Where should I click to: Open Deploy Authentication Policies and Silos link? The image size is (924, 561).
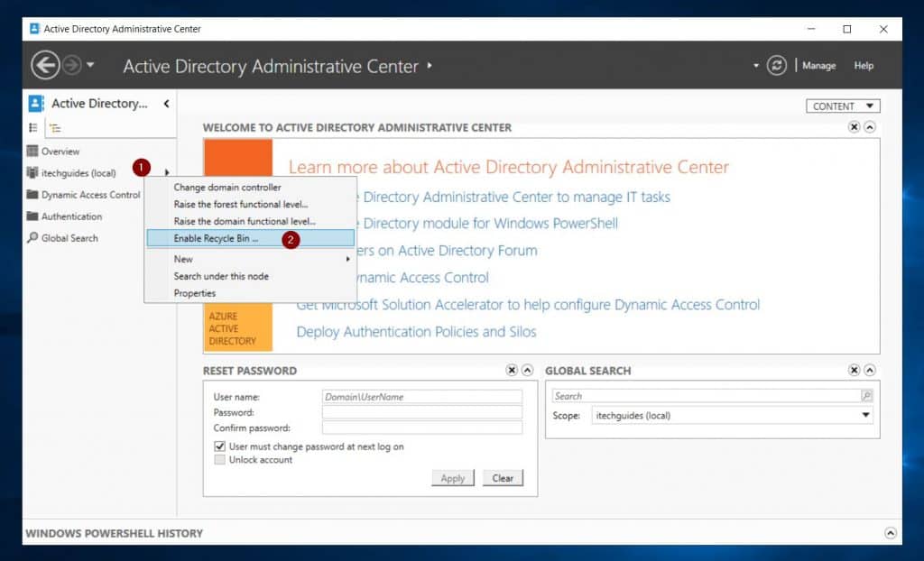coord(416,332)
